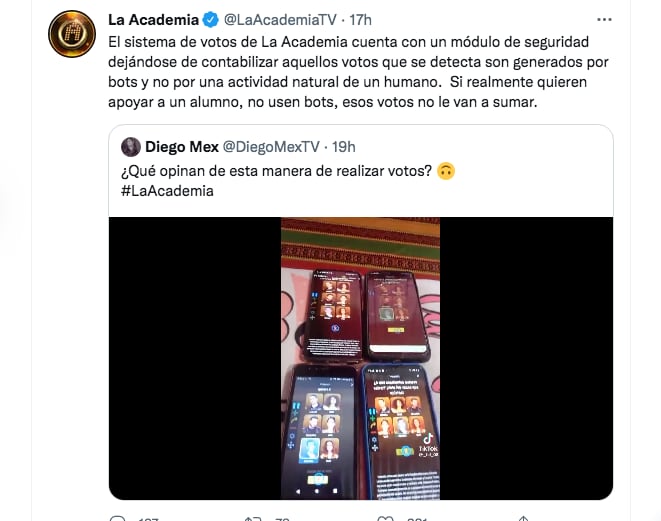Open the Diego Mex display name
This screenshot has height=521, width=661.
tap(182, 147)
